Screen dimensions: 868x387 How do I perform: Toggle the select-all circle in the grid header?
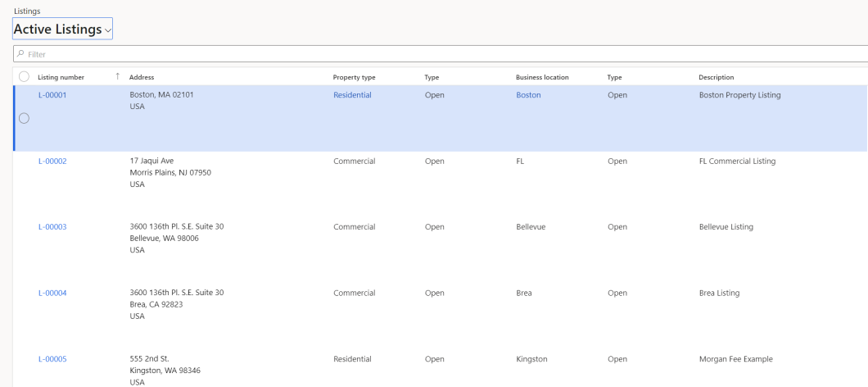click(x=24, y=77)
